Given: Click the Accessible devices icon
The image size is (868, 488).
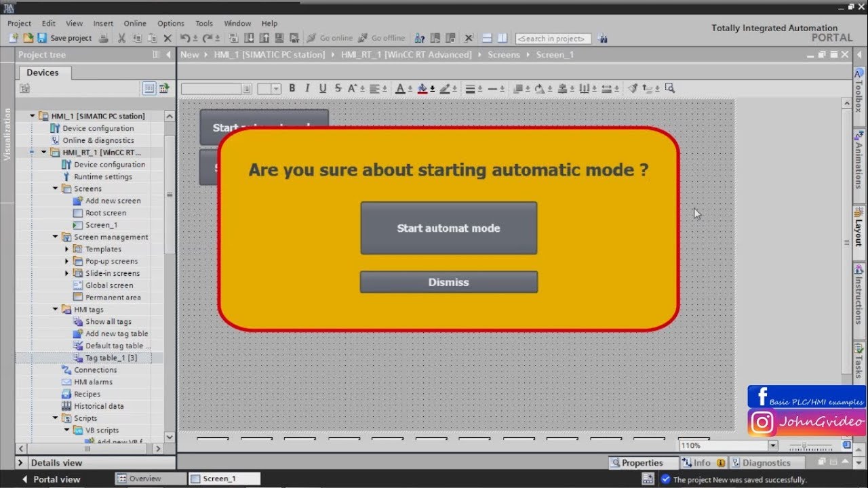Looking at the screenshot, I should (420, 38).
